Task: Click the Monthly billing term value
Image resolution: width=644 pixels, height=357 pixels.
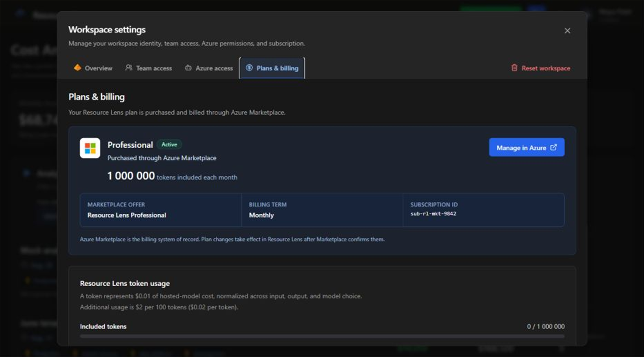Action: pyautogui.click(x=261, y=215)
